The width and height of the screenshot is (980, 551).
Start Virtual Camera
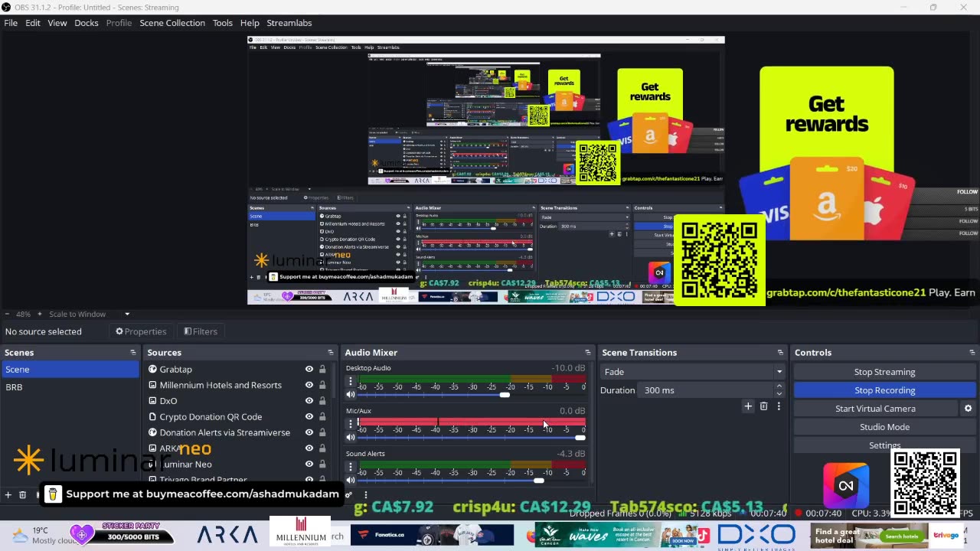[x=875, y=409]
